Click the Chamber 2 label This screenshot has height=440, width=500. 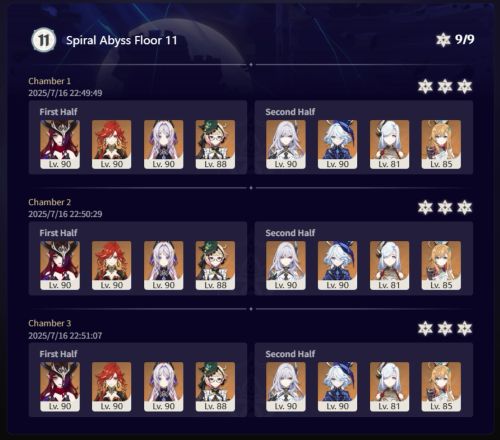point(50,202)
